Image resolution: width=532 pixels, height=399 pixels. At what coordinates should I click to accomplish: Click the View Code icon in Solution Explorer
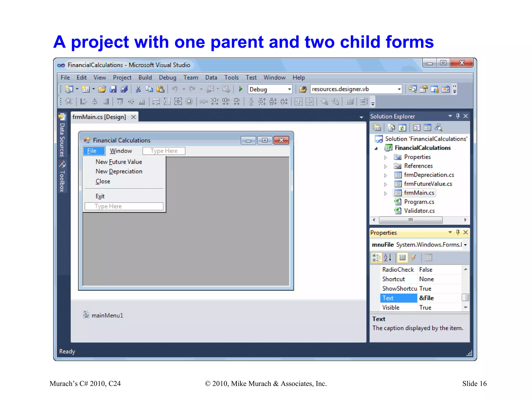417,128
